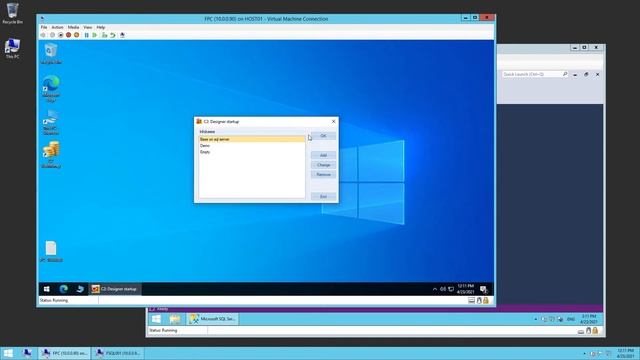The width and height of the screenshot is (640, 360).
Task: Select the gold coins application icon on VM desktop
Action: [x=51, y=154]
